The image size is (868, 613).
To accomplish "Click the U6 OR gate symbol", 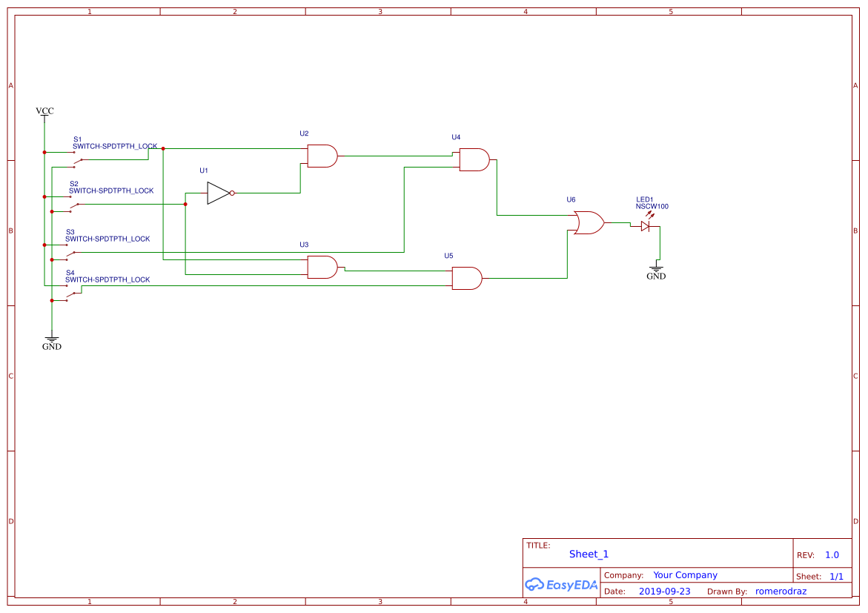I will [x=588, y=222].
